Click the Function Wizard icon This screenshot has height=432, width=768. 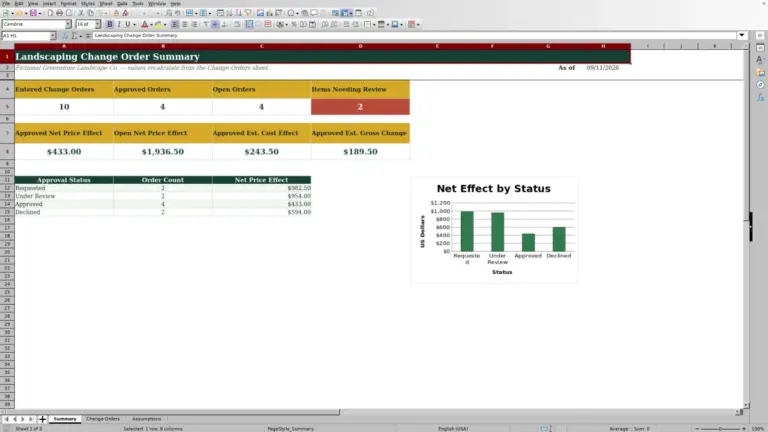pos(65,36)
